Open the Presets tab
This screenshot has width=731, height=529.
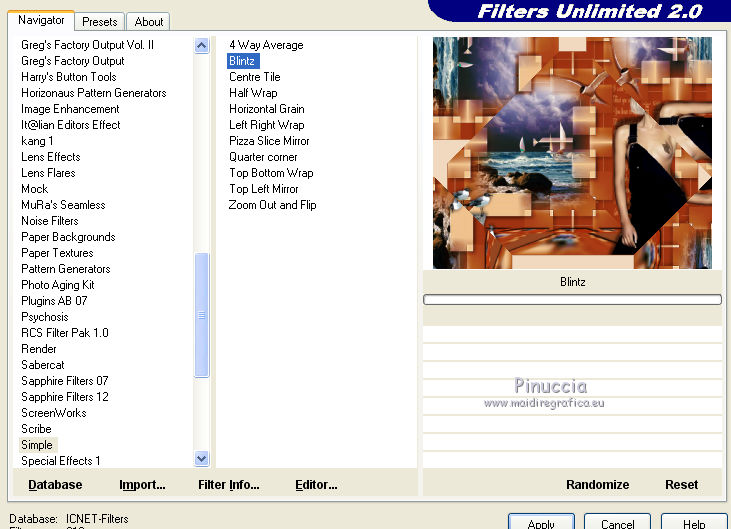pos(99,22)
